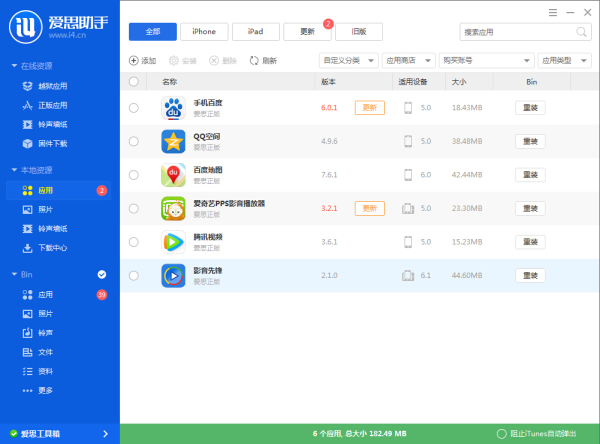Select the 百度地图 row checkbox
This screenshot has width=600, height=444.
point(134,175)
